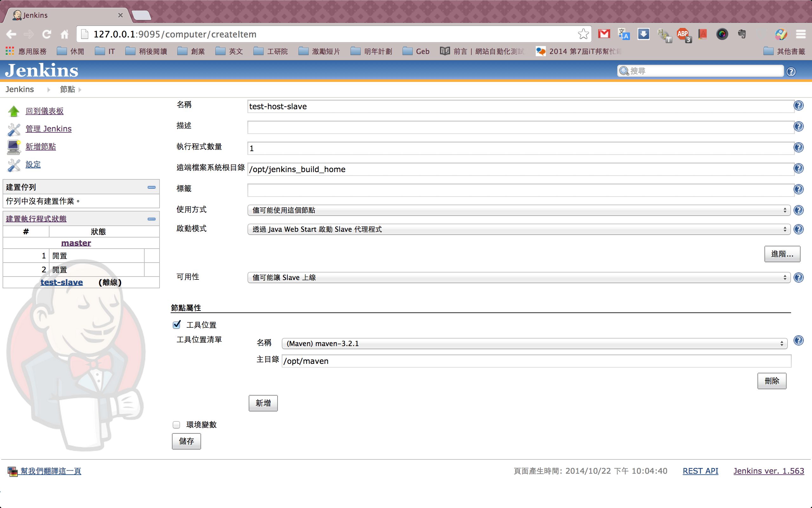Enable the 環境變數 checkbox
Viewport: 812px width, 508px height.
point(176,425)
